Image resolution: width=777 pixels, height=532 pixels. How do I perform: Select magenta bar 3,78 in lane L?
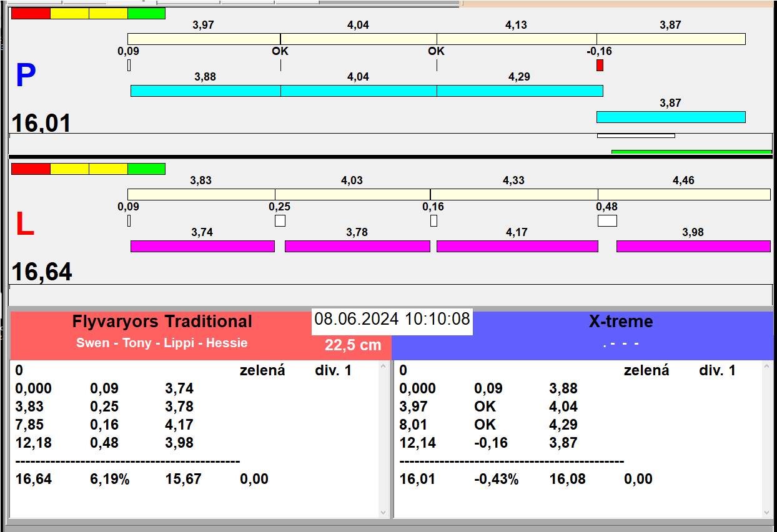pos(357,246)
